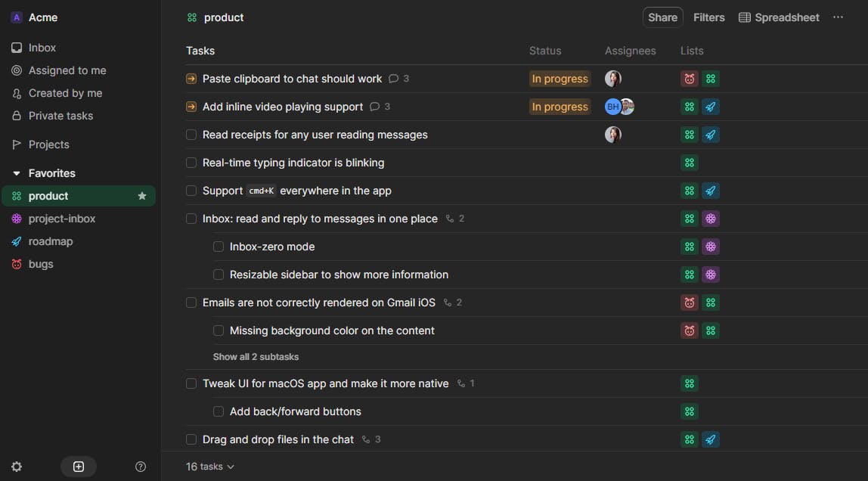Click the Share button
This screenshot has height=481, width=868.
click(662, 17)
